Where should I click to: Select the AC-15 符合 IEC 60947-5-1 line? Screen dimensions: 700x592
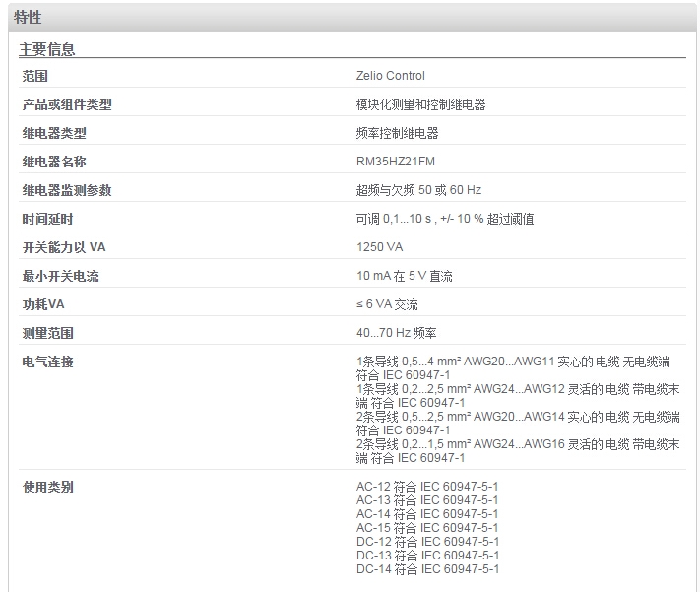click(x=427, y=528)
